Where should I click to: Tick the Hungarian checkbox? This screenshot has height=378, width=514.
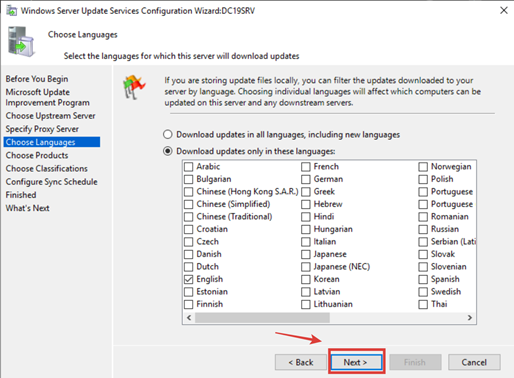(306, 229)
